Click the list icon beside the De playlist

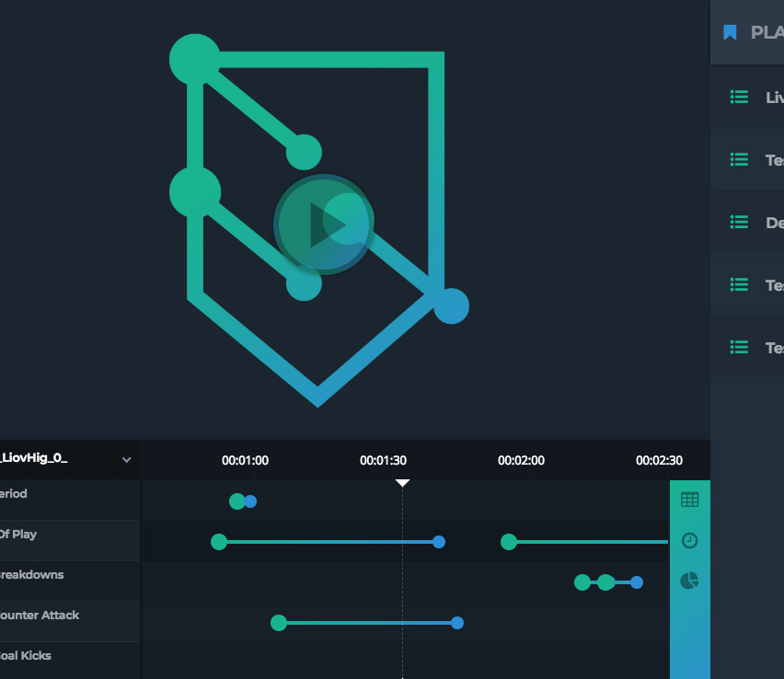coord(739,222)
